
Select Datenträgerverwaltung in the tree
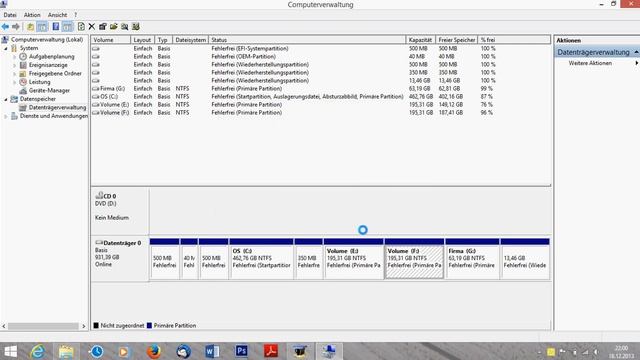pos(57,108)
